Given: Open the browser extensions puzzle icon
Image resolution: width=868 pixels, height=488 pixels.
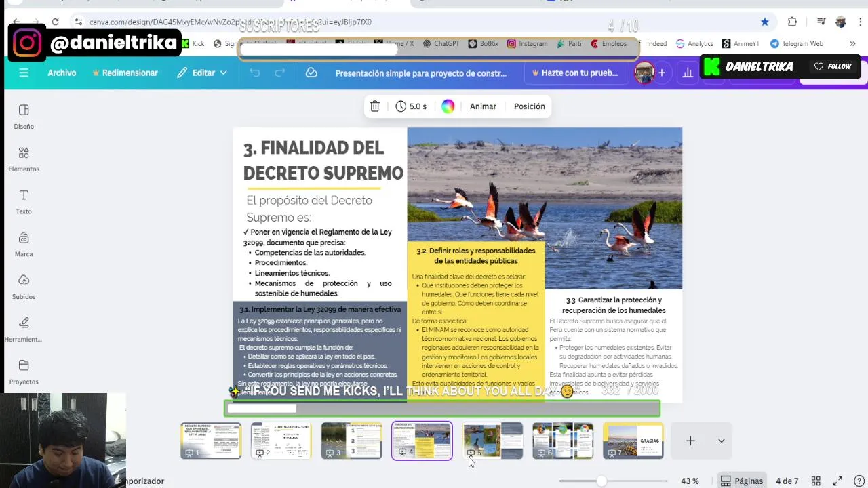Looking at the screenshot, I should [x=792, y=22].
